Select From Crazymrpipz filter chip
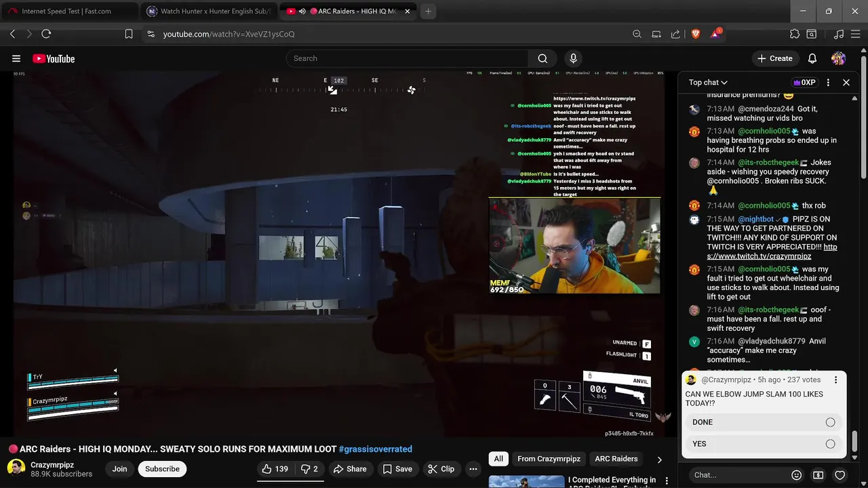The image size is (868, 488). tap(549, 459)
